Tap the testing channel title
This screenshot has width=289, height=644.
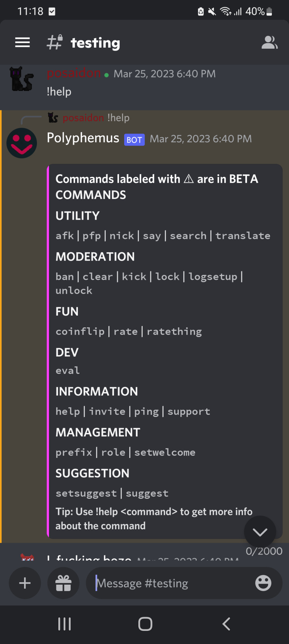[x=95, y=43]
